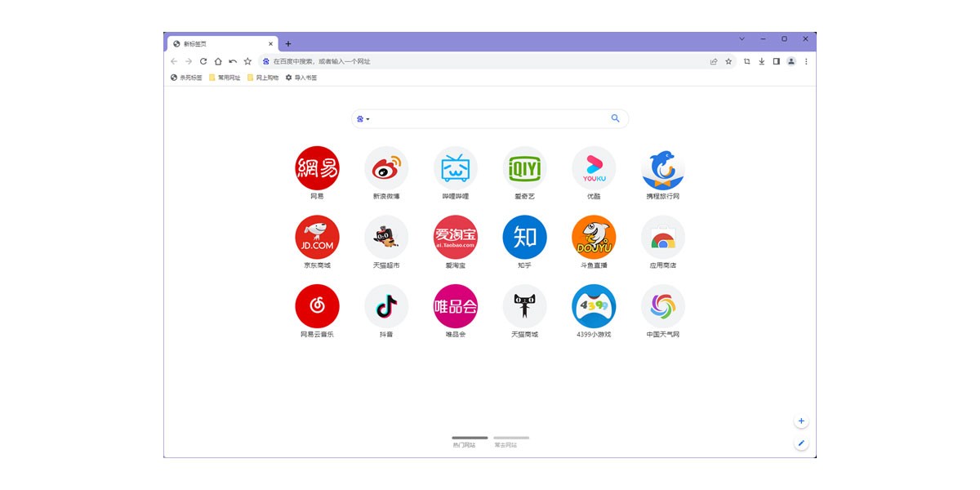Open the downloads panel
Image resolution: width=980 pixels, height=490 pixels.
(x=762, y=61)
